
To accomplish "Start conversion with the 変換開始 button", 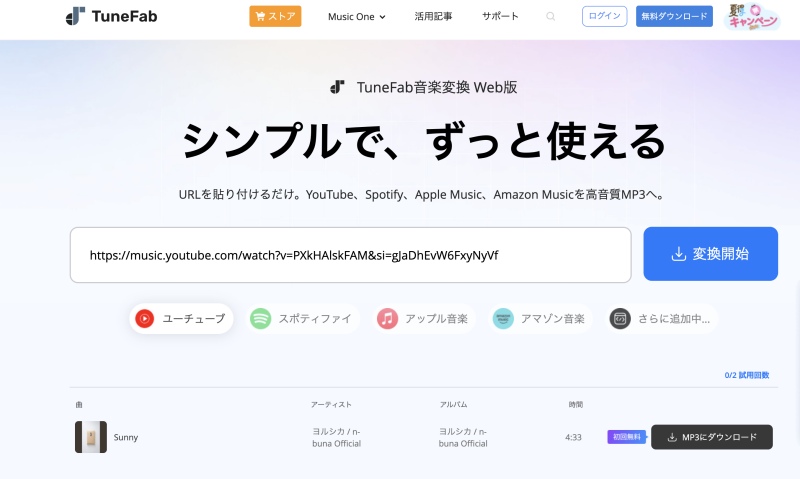I will point(710,254).
